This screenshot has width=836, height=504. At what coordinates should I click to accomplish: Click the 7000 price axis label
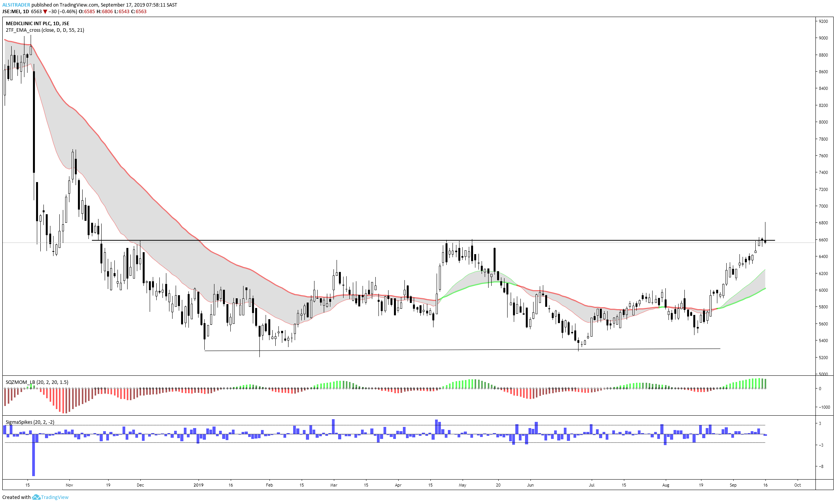(x=823, y=206)
